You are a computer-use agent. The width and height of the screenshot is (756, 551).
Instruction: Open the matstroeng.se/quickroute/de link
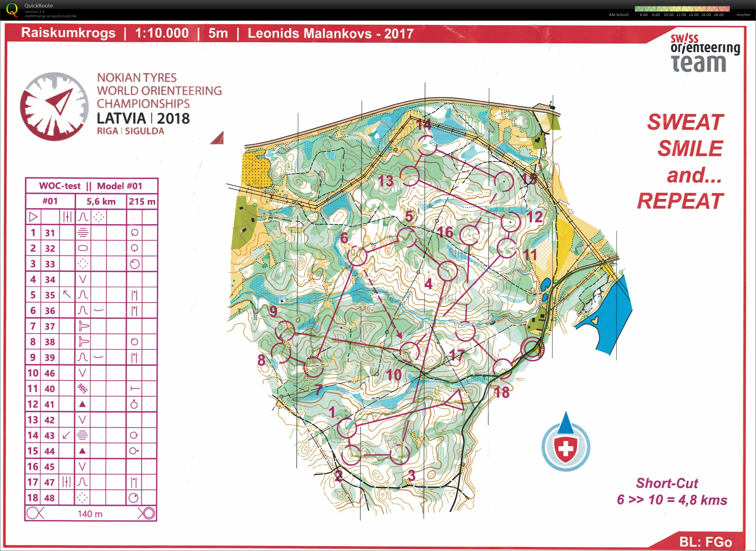pos(51,16)
